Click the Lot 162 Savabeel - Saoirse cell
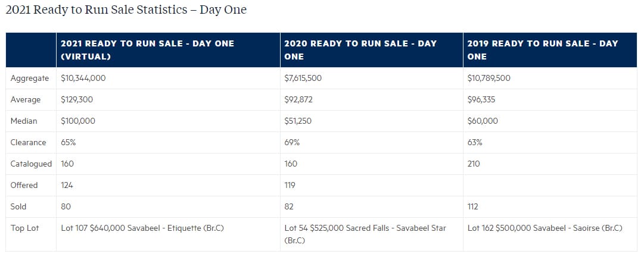Viewport: 644px width, 257px height. pyautogui.click(x=545, y=228)
